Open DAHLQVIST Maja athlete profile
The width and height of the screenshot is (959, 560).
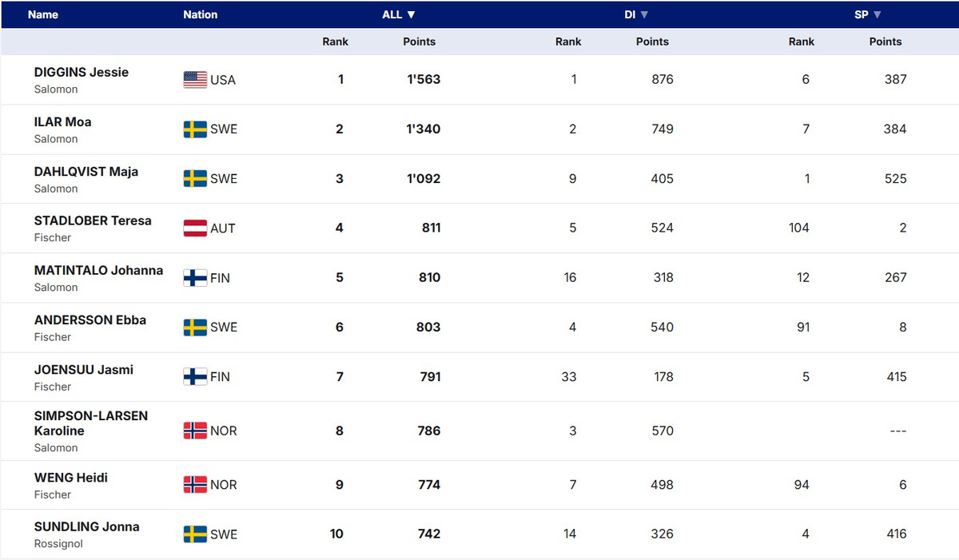[x=86, y=171]
